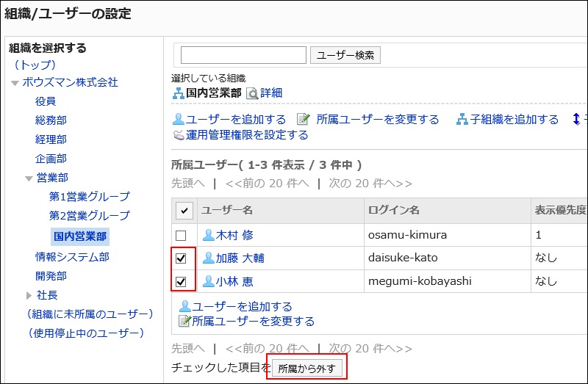Viewport: 588px width, 384px height.
Task: Check the box for 木村 修
Action: pos(181,236)
